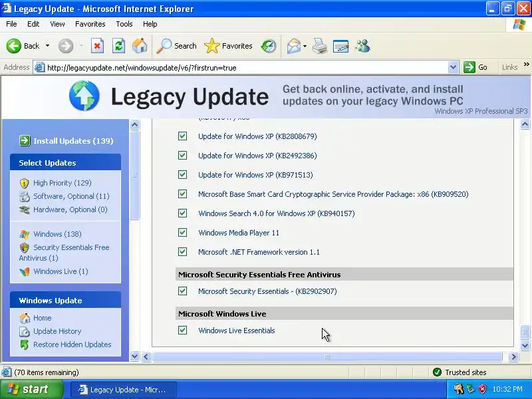Screen dimensions: 532x399
Task: Click the update list vertical scrollbar thumb
Action: (x=525, y=331)
